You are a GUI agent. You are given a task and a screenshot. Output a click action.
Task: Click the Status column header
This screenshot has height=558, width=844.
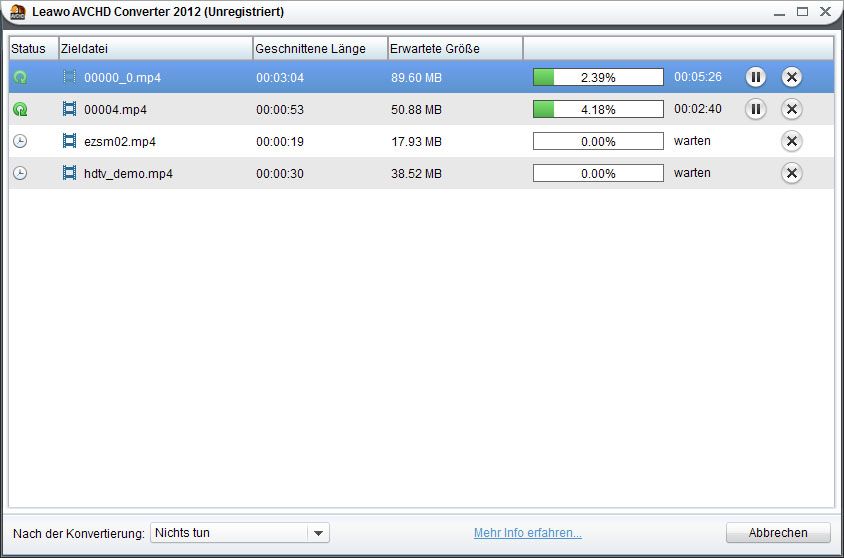pyautogui.click(x=33, y=48)
